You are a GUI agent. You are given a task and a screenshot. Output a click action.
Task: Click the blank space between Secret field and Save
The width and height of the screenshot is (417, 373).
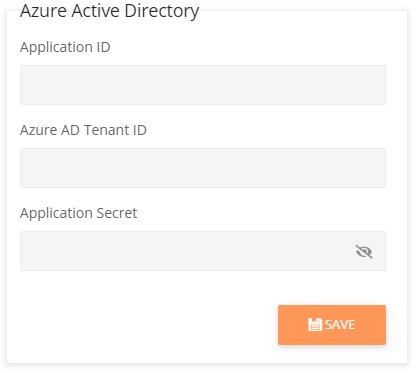[x=203, y=288]
